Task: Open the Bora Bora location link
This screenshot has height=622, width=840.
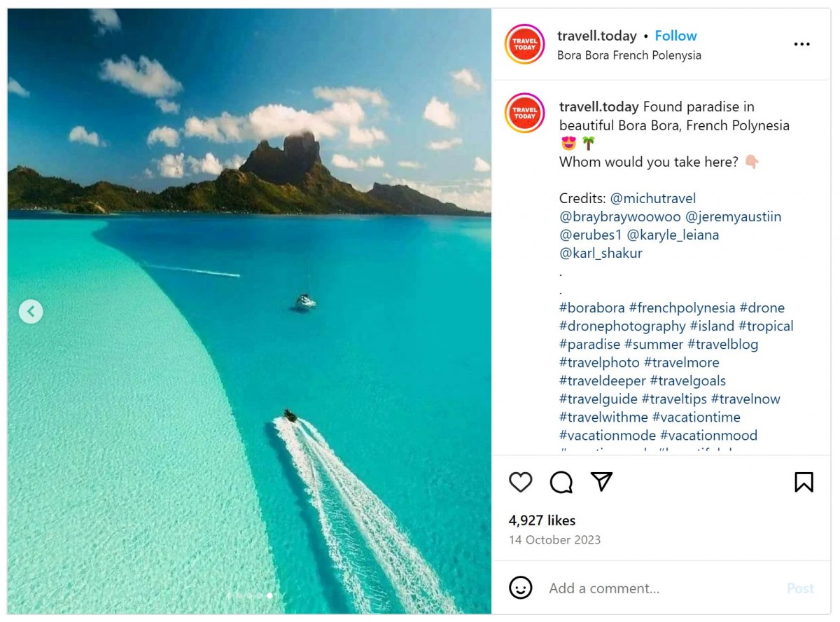Action: click(629, 55)
